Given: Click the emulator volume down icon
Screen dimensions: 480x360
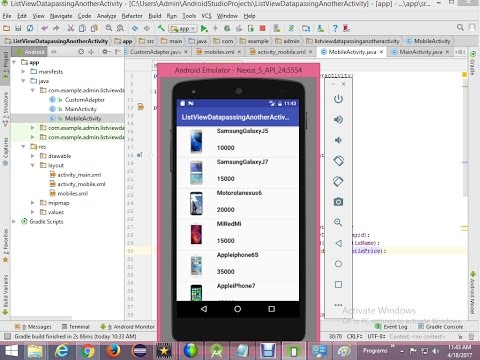Looking at the screenshot, I should tap(338, 140).
